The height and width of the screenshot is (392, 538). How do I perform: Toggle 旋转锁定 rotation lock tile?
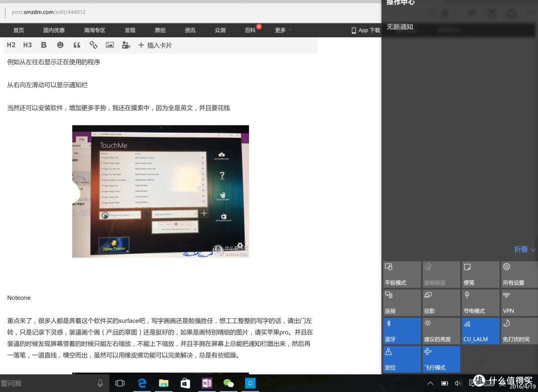pyautogui.click(x=441, y=274)
